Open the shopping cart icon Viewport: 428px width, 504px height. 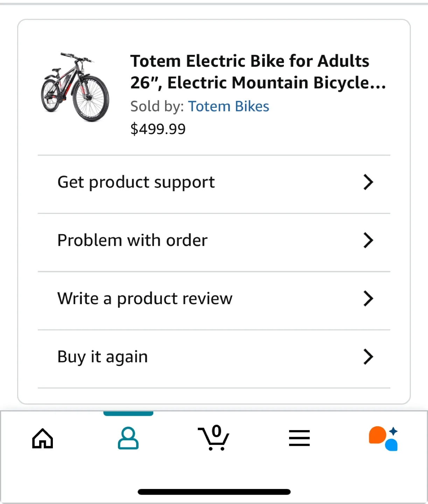tap(213, 438)
